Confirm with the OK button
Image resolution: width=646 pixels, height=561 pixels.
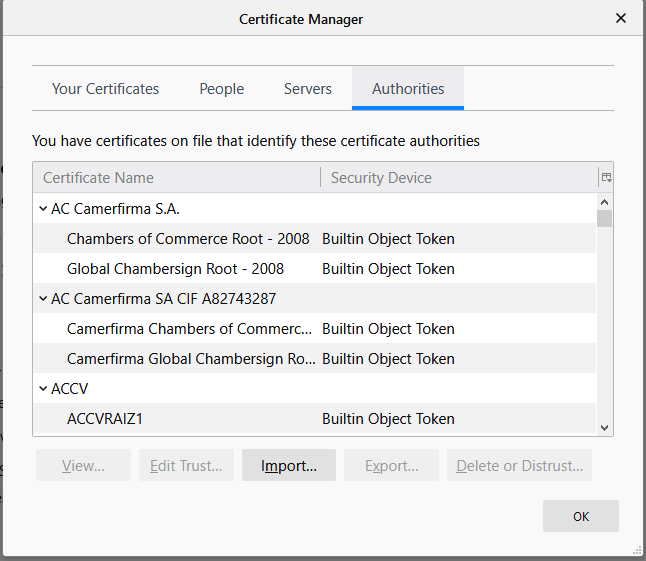coord(580,516)
